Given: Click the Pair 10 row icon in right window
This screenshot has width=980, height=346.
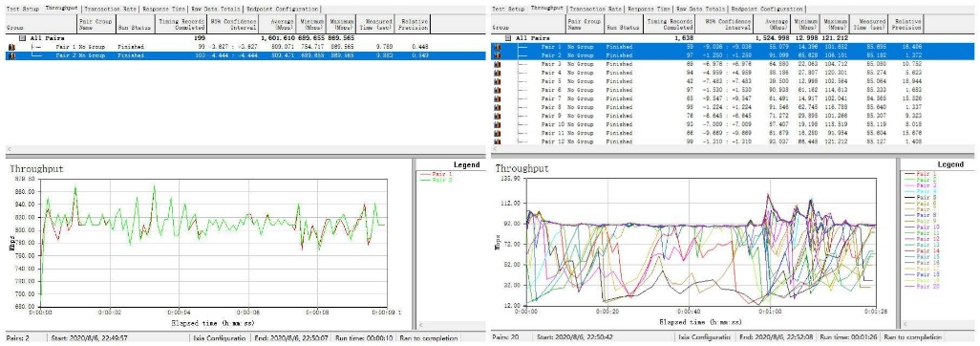Looking at the screenshot, I should click(x=498, y=124).
